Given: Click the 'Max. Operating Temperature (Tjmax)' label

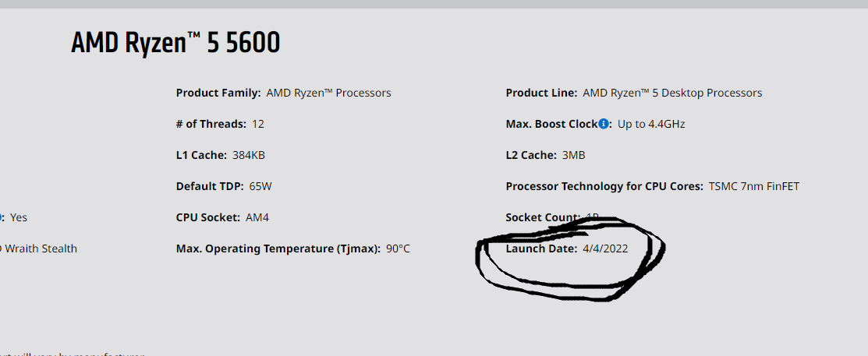Looking at the screenshot, I should point(278,248).
